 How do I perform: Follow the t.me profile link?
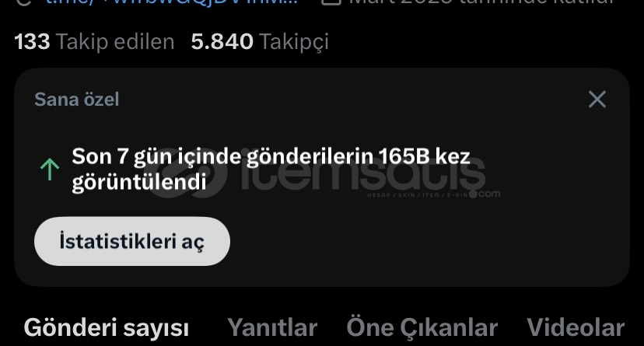(x=172, y=2)
